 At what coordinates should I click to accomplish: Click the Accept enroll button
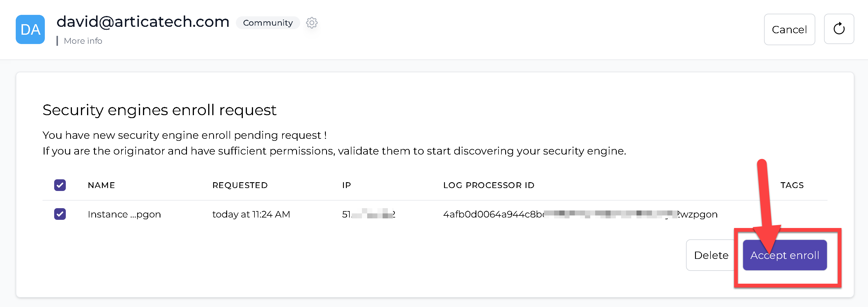point(784,255)
